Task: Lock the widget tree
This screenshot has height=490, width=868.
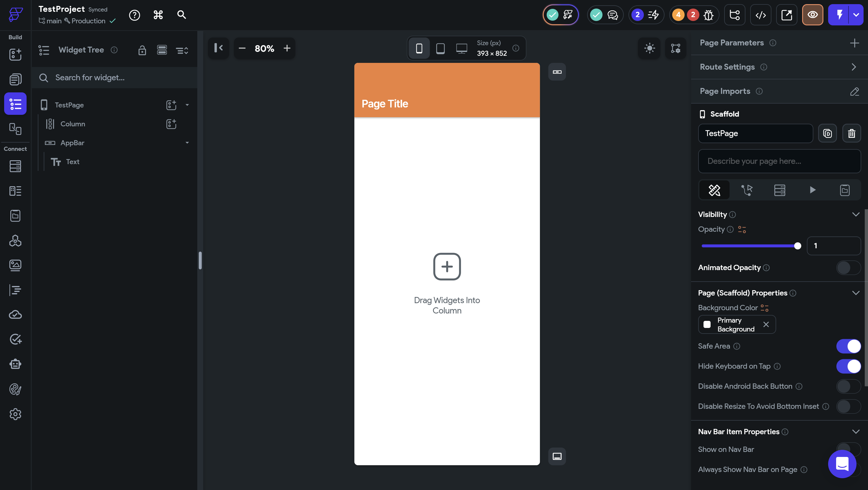Action: pos(142,50)
